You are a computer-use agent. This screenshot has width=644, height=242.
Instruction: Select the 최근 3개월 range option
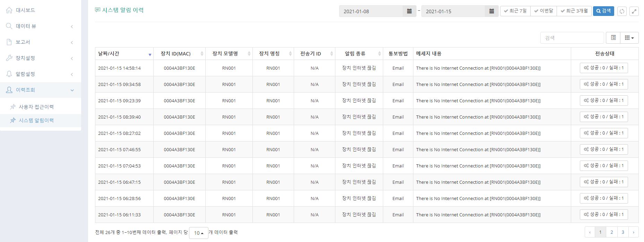[x=574, y=11]
